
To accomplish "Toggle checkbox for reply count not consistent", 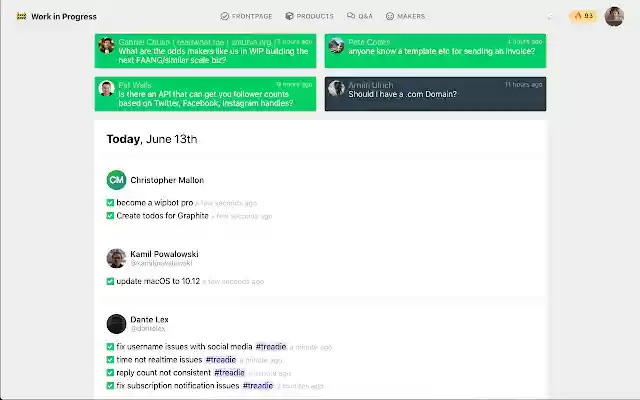I will point(110,373).
